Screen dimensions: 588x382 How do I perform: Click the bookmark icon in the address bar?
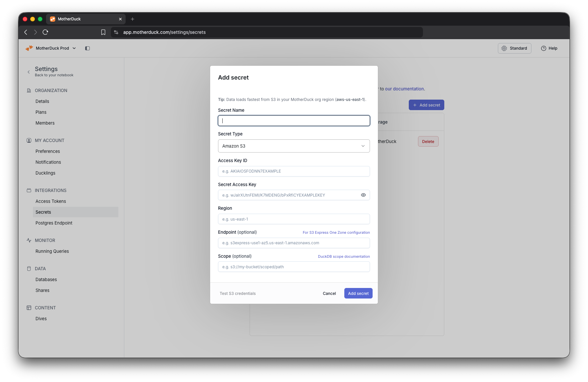103,32
